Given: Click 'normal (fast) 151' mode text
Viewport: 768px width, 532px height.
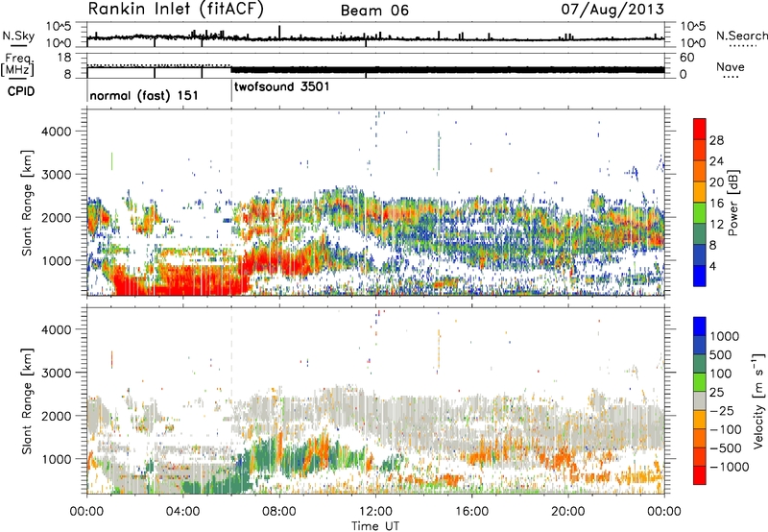Looking at the screenshot, I should point(143,95).
